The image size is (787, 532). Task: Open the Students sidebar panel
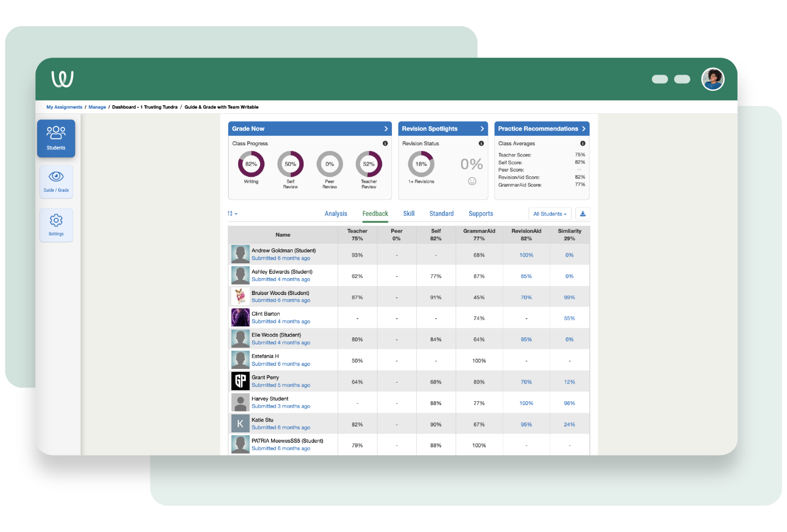(x=56, y=138)
